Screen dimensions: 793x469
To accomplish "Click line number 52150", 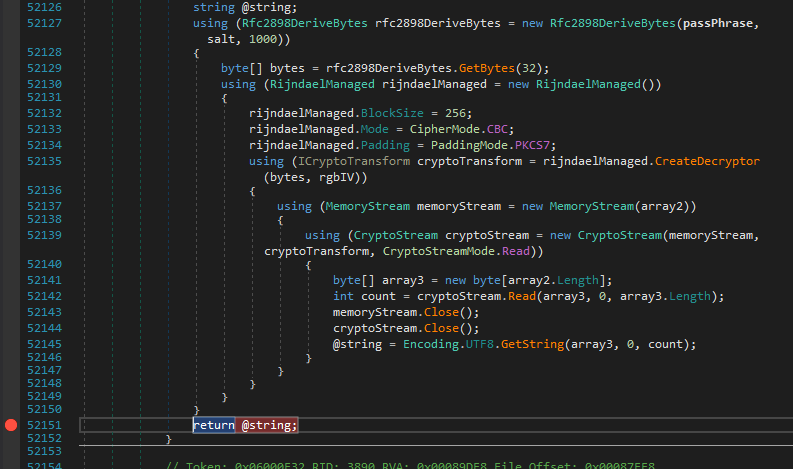I will (x=45, y=409).
